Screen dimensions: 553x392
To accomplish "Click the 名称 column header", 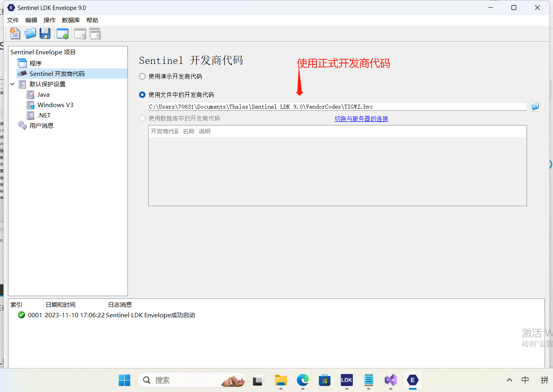I will [189, 131].
